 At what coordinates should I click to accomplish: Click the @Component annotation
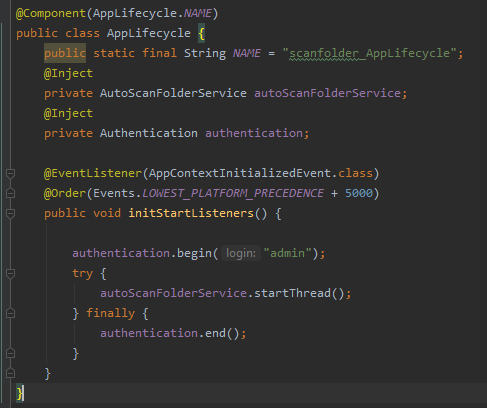(x=51, y=13)
